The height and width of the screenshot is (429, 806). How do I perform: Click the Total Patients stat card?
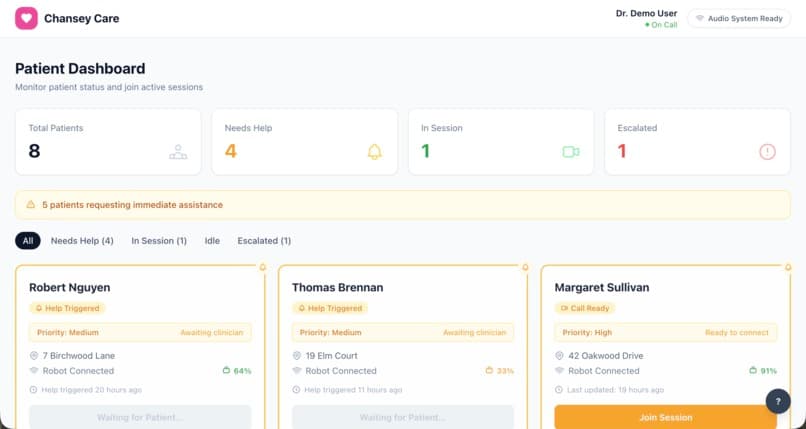tap(108, 142)
